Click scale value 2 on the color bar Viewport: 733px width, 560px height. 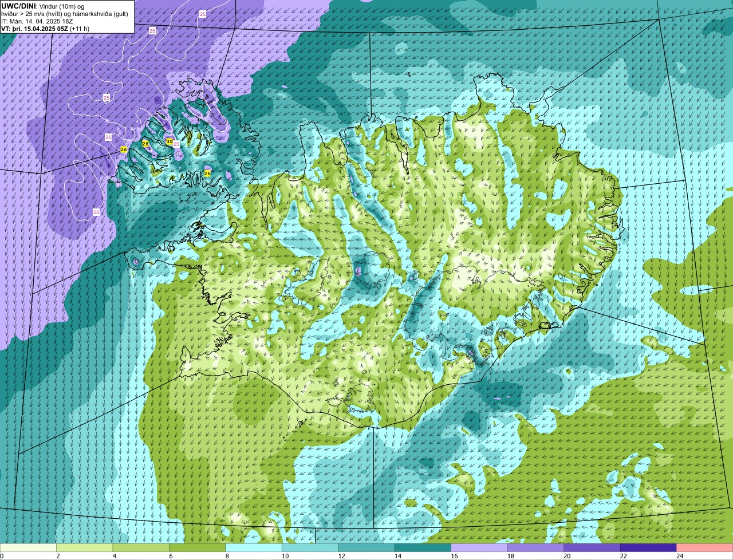click(x=58, y=556)
